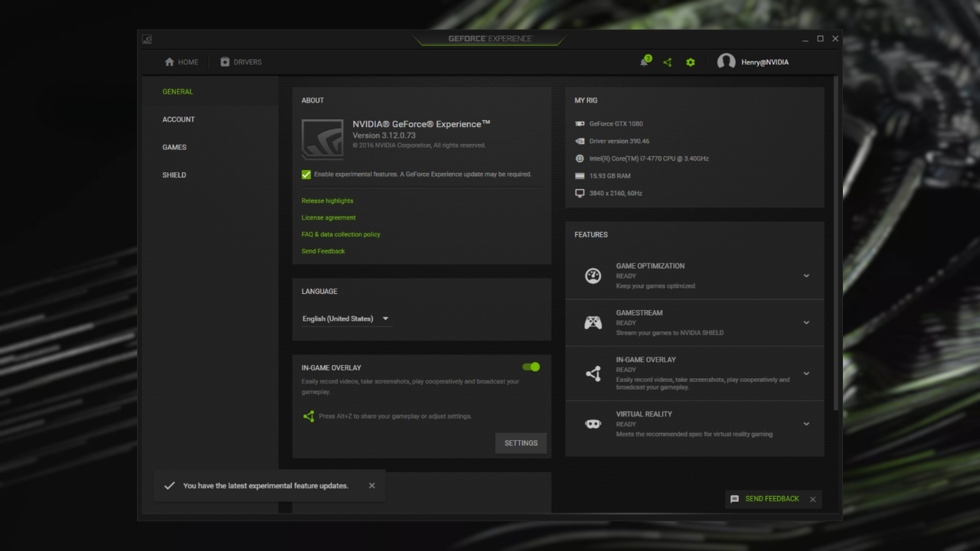Click the Driver version 390.46 text

[x=619, y=141]
